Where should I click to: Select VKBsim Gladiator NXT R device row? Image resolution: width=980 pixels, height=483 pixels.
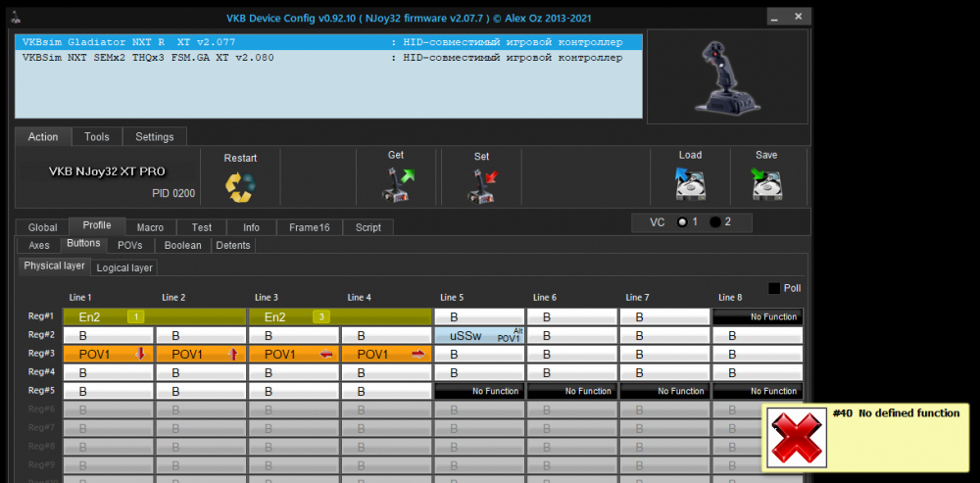(x=328, y=42)
